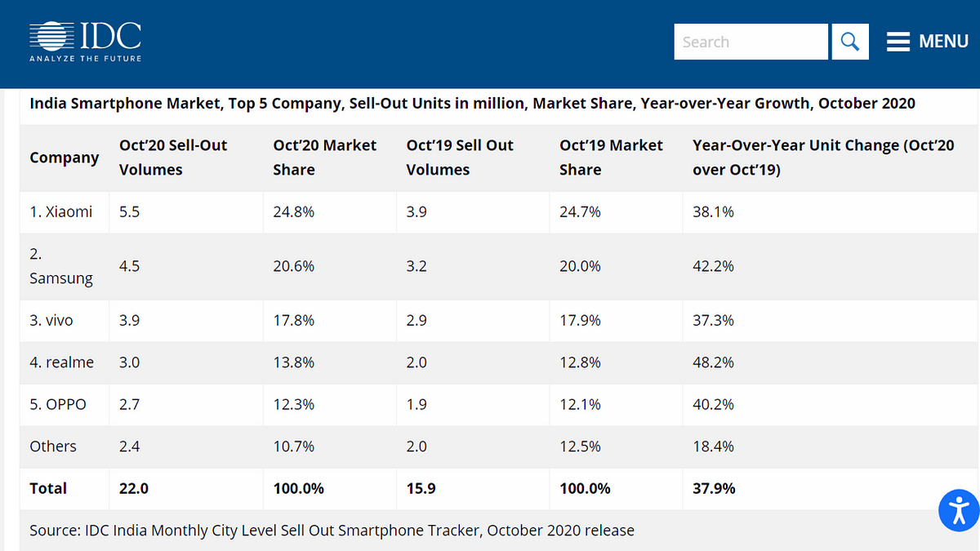The width and height of the screenshot is (980, 551).
Task: Click the Total year-over-year change '37.9%'
Action: tap(714, 488)
